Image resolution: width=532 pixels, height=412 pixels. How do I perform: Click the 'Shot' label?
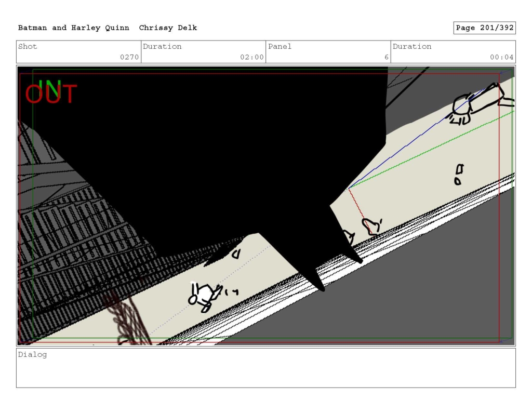click(x=28, y=46)
